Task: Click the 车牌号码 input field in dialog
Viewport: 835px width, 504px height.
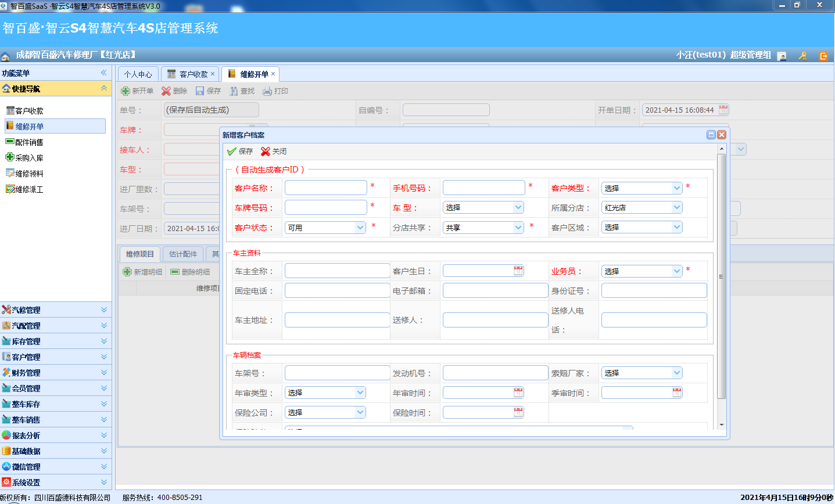Action: [x=325, y=207]
